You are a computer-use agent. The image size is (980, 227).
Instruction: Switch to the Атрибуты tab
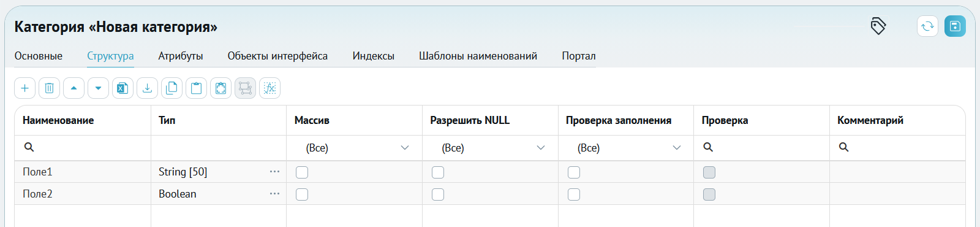coord(181,56)
